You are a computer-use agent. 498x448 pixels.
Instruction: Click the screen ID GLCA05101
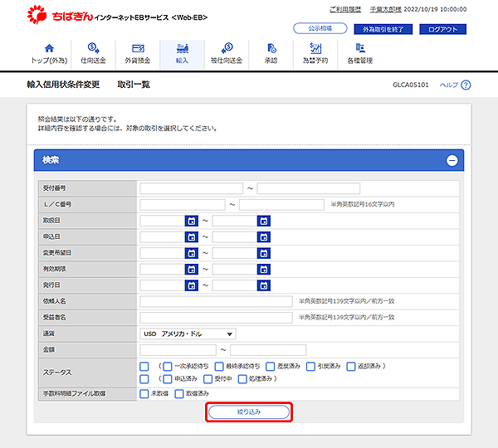pyautogui.click(x=411, y=85)
